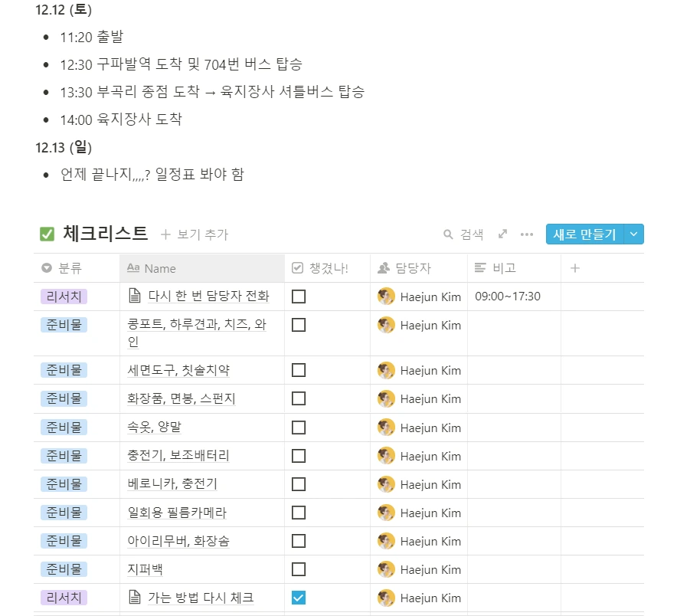
Task: Open database as full page
Action: point(502,234)
